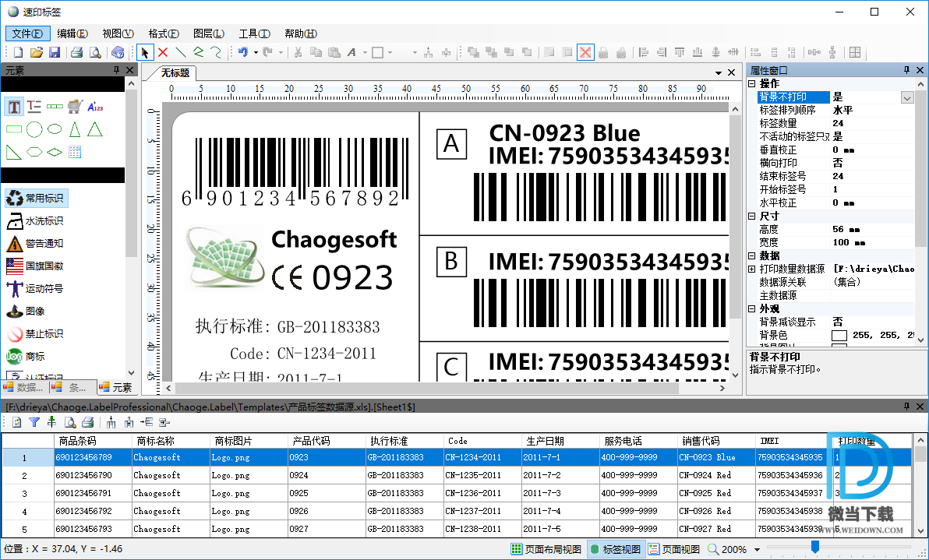Viewport: 929px width, 560px height.
Task: Collapse the 尺寸 property group
Action: point(752,217)
